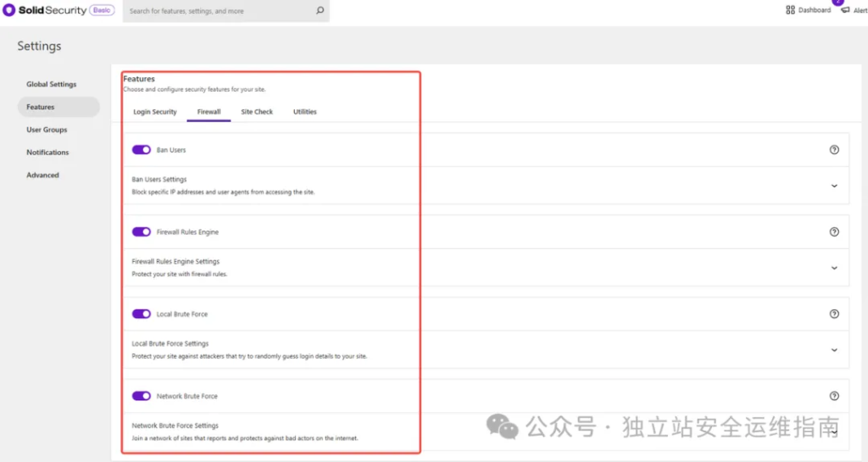Viewport: 868px width, 462px height.
Task: Switch to the Login Security tab
Action: coord(155,112)
